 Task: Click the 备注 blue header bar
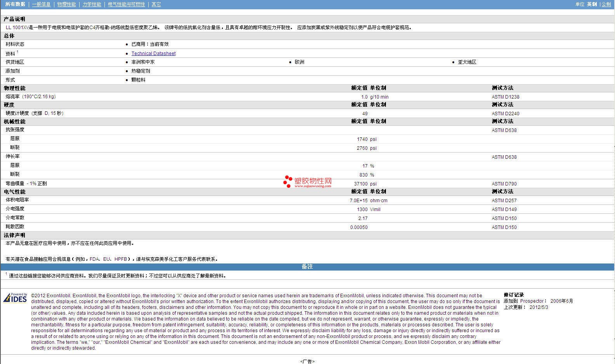pos(307,267)
